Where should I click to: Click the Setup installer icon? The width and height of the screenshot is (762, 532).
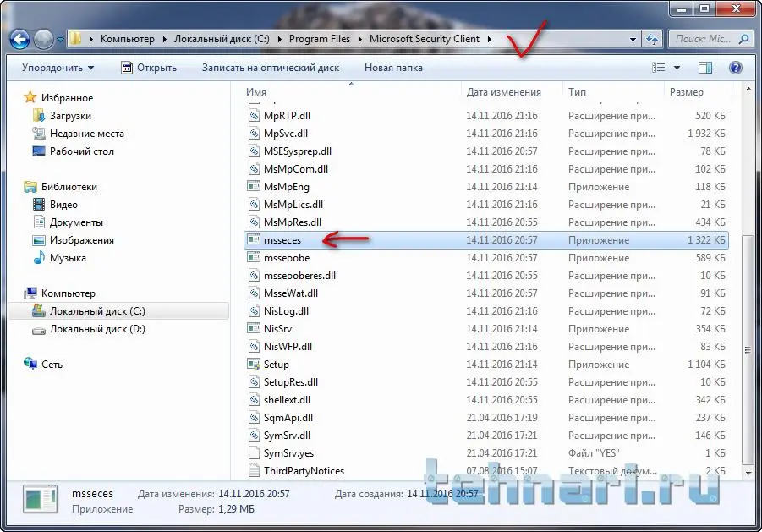click(x=254, y=364)
